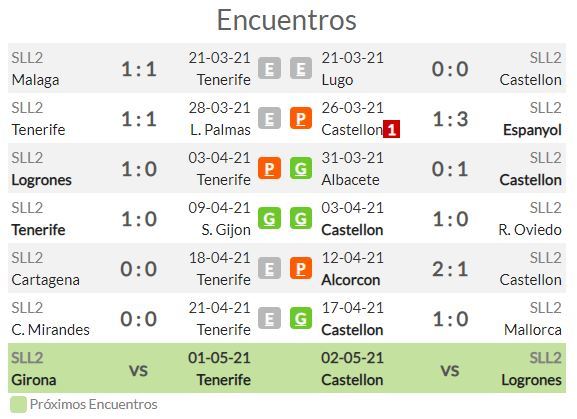Click Tenerife's green G badge for the 09-04-21 match
Screen dimensions: 577x419
click(x=269, y=219)
